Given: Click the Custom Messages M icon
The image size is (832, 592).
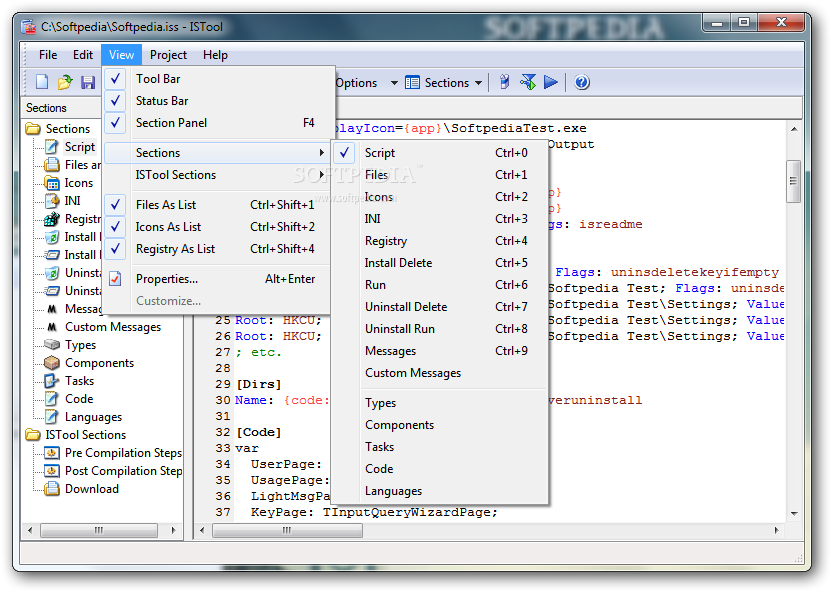Looking at the screenshot, I should [x=51, y=327].
